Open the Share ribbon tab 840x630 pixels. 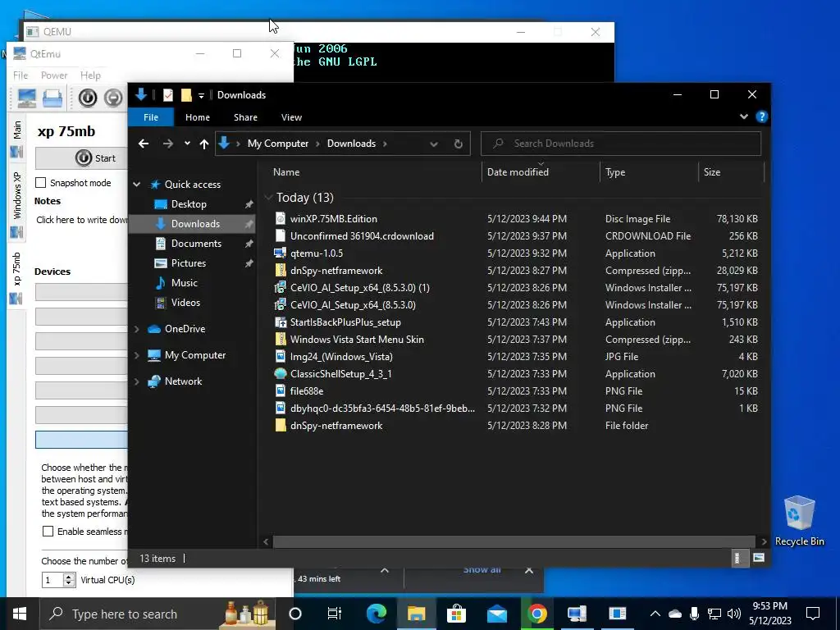pyautogui.click(x=245, y=117)
